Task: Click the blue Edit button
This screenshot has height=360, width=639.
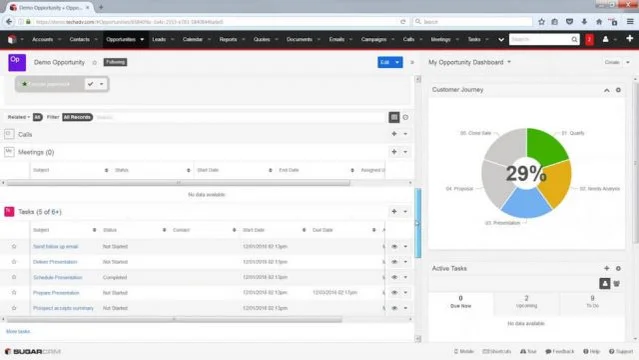Action: (x=385, y=62)
